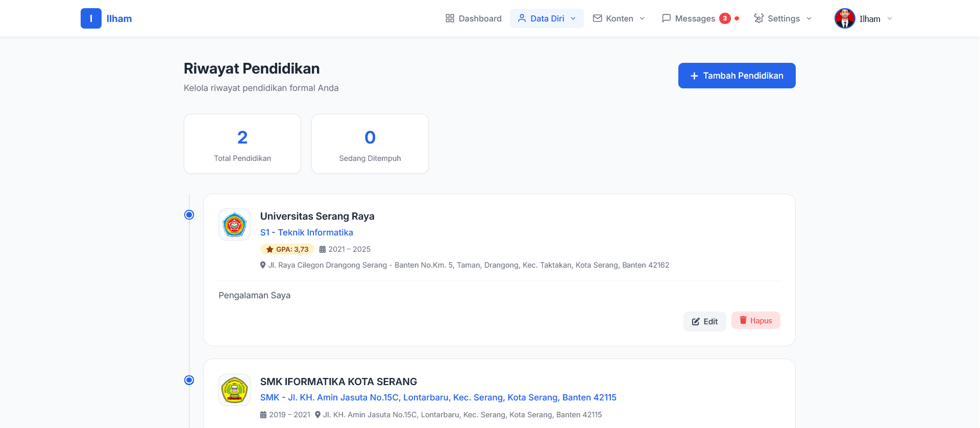980x428 pixels.
Task: Expand the Settings dropdown chevron
Action: pyautogui.click(x=809, y=18)
